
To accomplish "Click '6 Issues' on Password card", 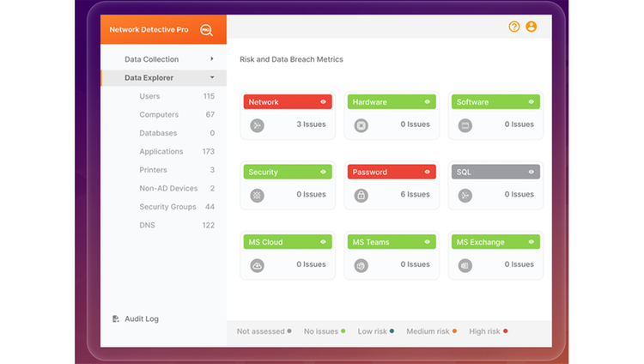I will [415, 194].
